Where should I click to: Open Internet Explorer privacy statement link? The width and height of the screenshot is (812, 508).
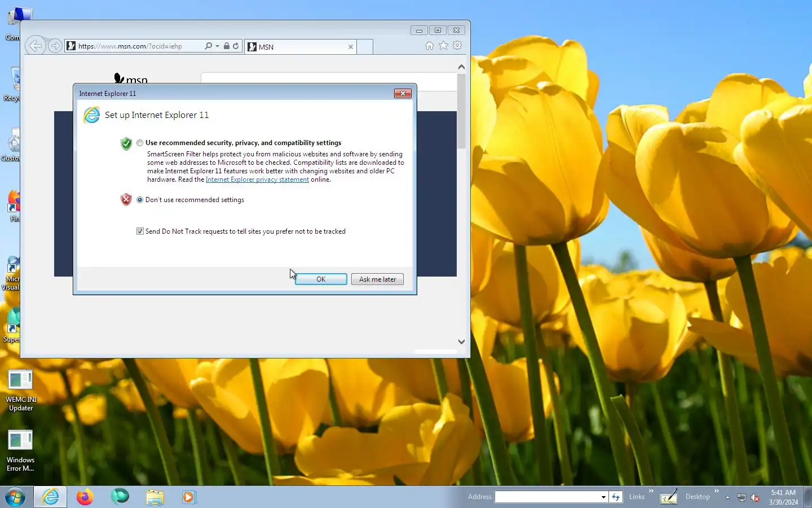click(257, 179)
